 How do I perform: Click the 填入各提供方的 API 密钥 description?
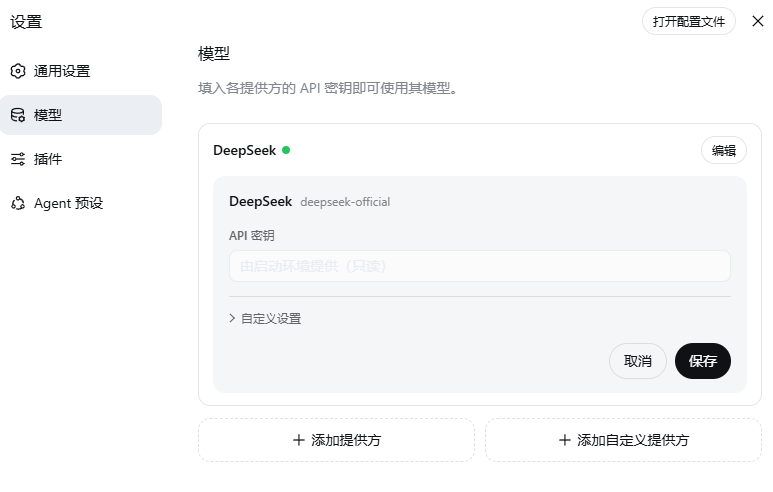[329, 88]
